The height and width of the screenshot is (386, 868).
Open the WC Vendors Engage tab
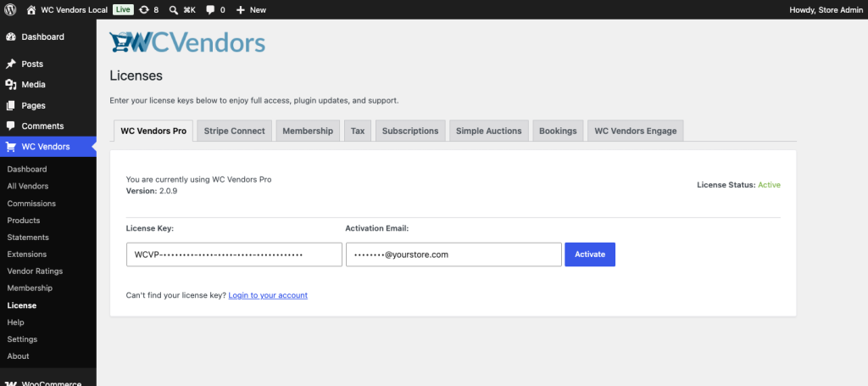636,131
